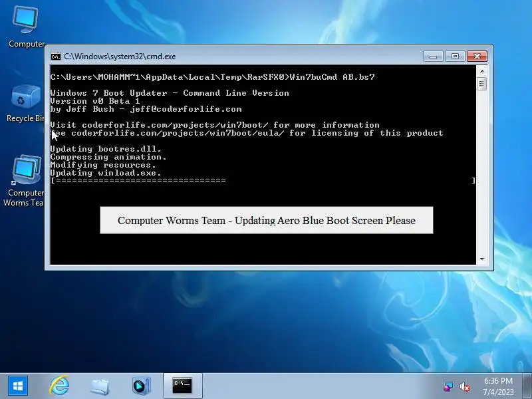The height and width of the screenshot is (399, 532).
Task: Open the Recycle Bin desktop icon
Action: [x=25, y=103]
